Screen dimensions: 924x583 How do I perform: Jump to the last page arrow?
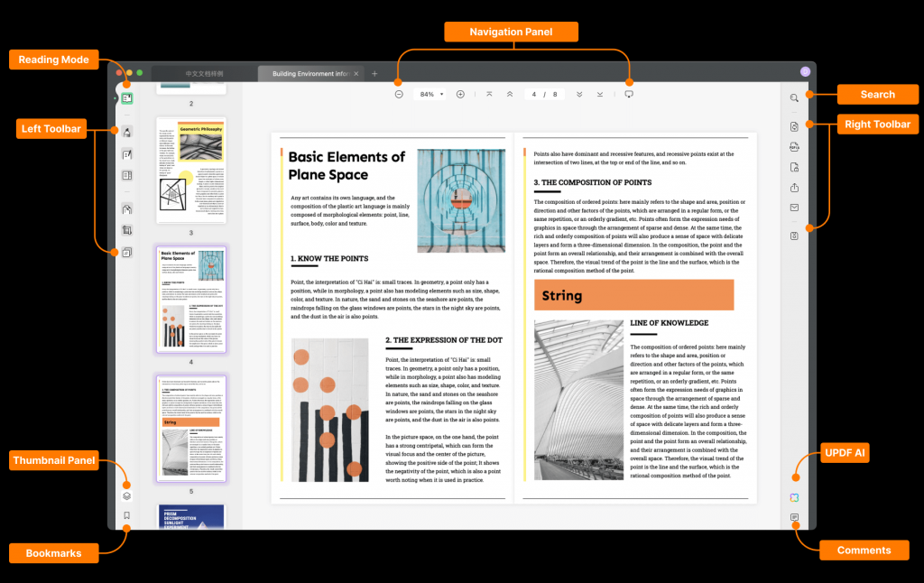[x=600, y=95]
